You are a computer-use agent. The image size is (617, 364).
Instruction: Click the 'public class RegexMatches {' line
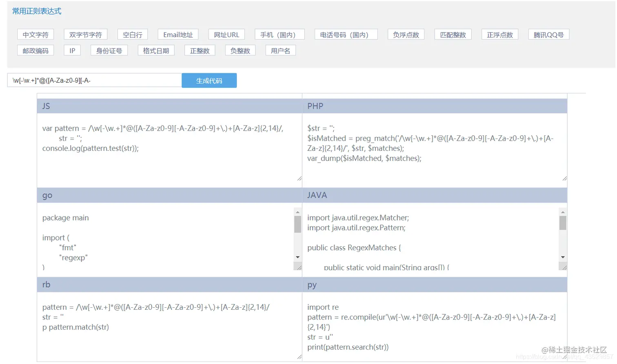354,247
